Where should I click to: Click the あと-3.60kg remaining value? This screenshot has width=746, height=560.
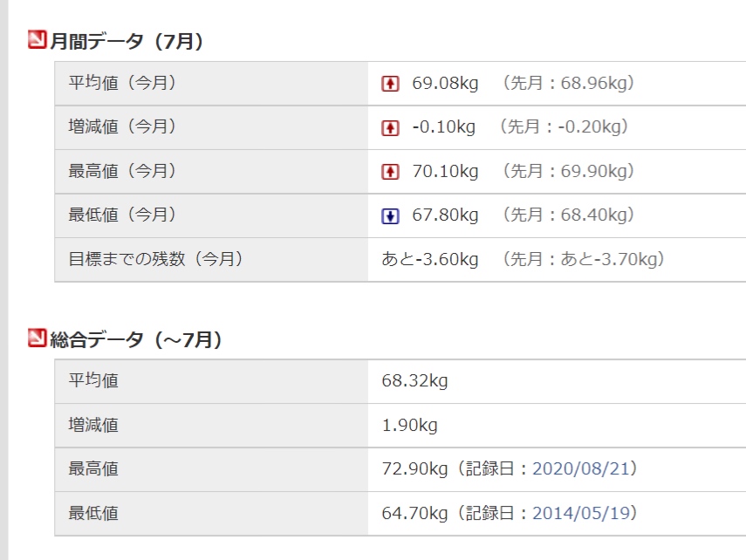click(429, 259)
